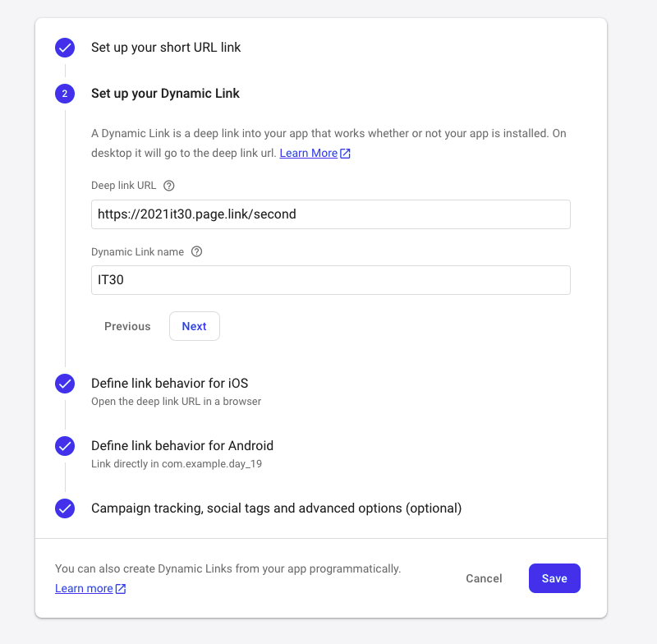The width and height of the screenshot is (657, 644).
Task: Cancel the dynamic link creation
Action: (484, 578)
